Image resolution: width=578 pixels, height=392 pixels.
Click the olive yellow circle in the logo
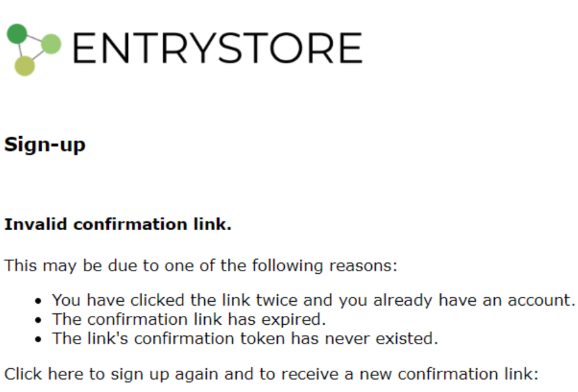24,65
